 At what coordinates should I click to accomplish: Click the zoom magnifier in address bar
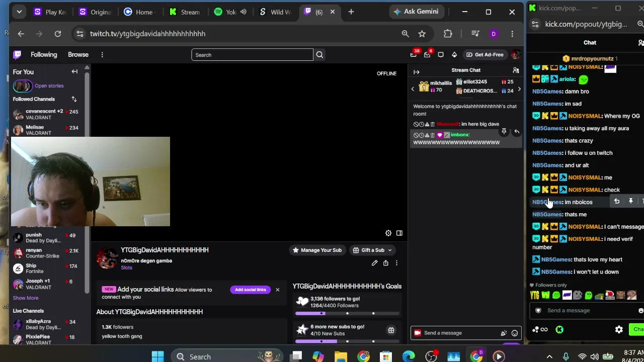pyautogui.click(x=405, y=34)
